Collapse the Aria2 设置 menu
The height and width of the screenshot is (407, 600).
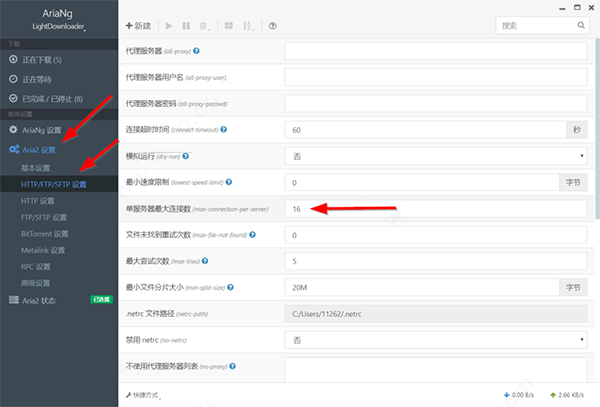click(x=59, y=150)
